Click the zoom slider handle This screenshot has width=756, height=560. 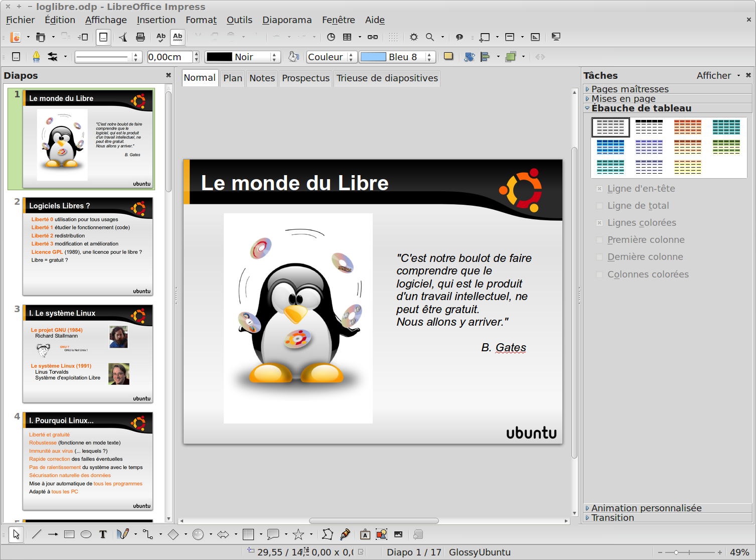pos(676,552)
